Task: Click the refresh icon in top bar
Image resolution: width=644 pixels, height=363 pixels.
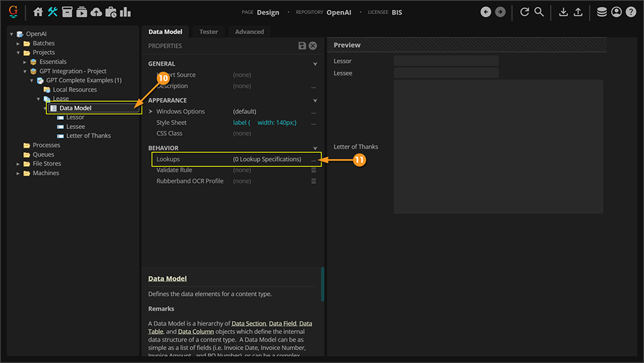Action: tap(524, 12)
